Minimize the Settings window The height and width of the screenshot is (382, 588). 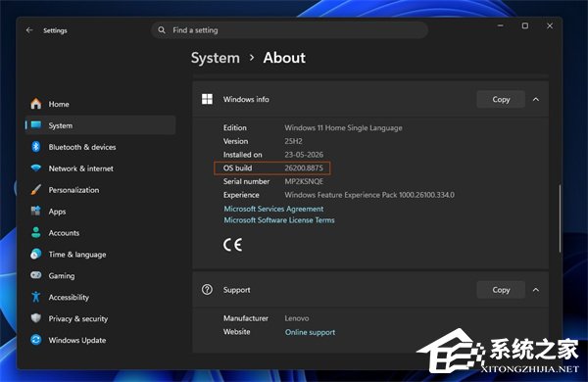coord(500,25)
